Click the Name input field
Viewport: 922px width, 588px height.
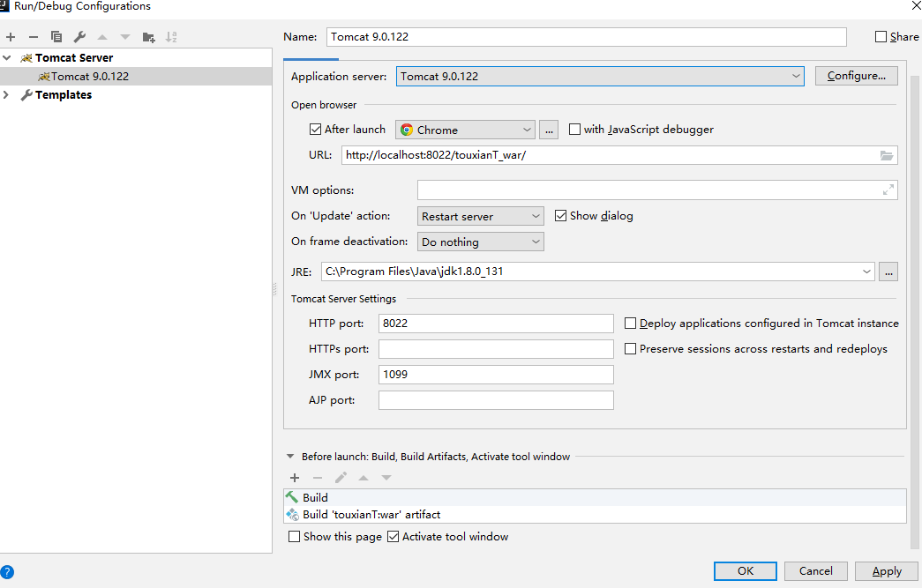586,36
